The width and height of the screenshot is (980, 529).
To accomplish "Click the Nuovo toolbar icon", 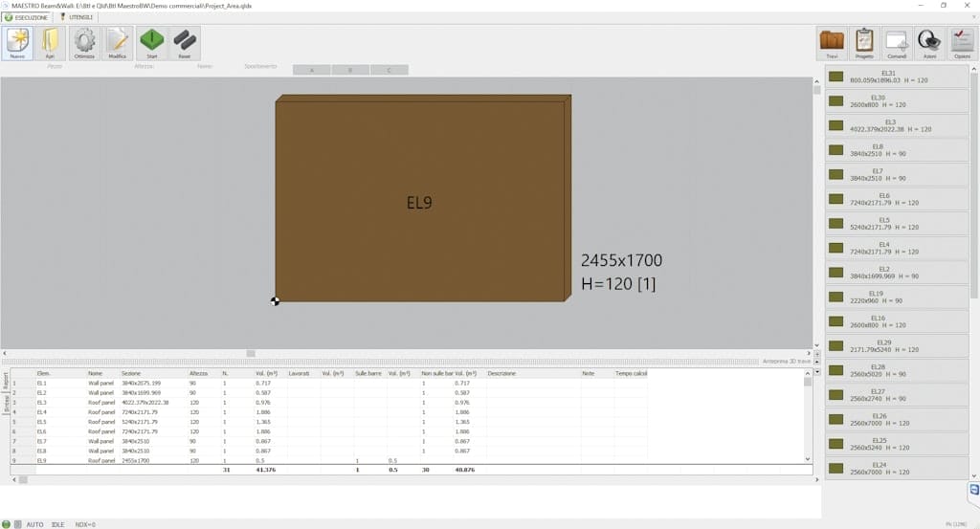I will (18, 43).
